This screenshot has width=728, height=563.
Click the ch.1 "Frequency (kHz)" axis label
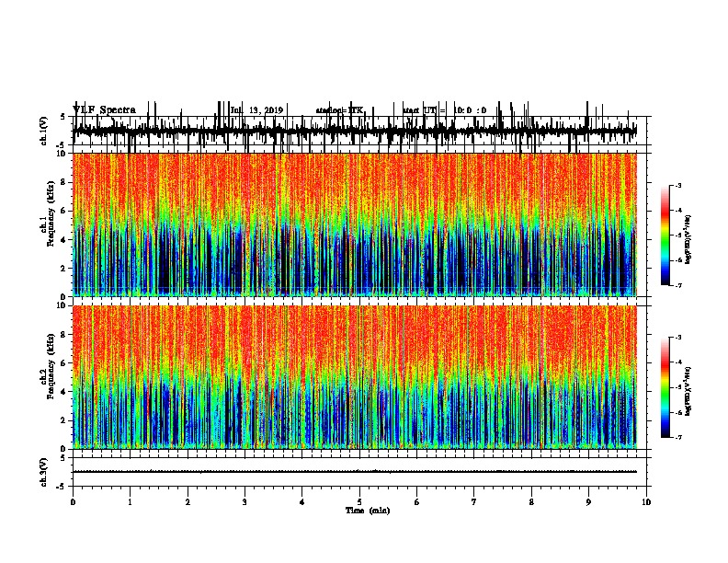[51, 213]
